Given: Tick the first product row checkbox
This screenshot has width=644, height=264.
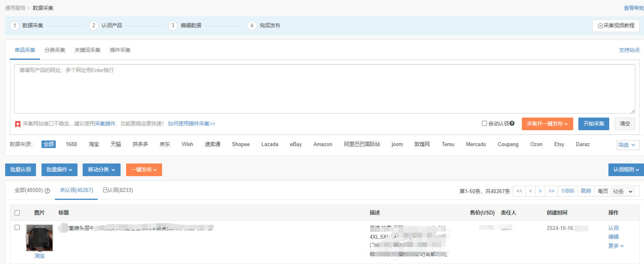Looking at the screenshot, I should coord(17,228).
